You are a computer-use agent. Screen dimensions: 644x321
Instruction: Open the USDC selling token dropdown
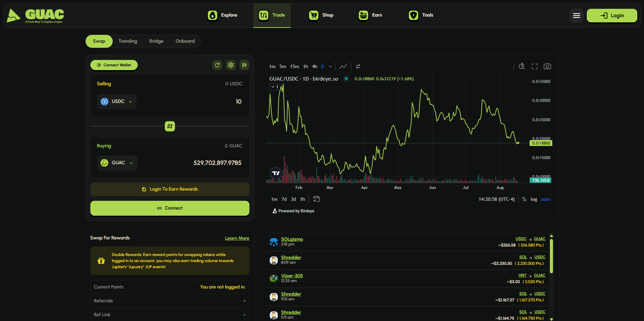click(x=117, y=102)
